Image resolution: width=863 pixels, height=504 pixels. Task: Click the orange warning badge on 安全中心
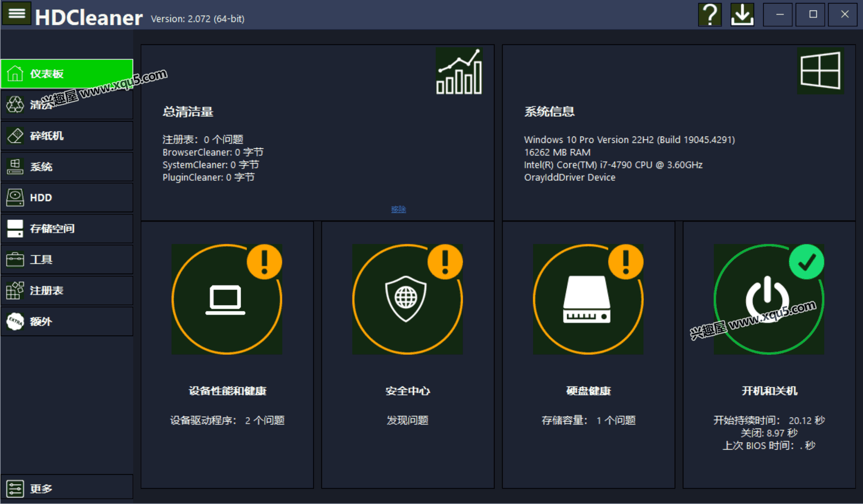click(x=445, y=262)
